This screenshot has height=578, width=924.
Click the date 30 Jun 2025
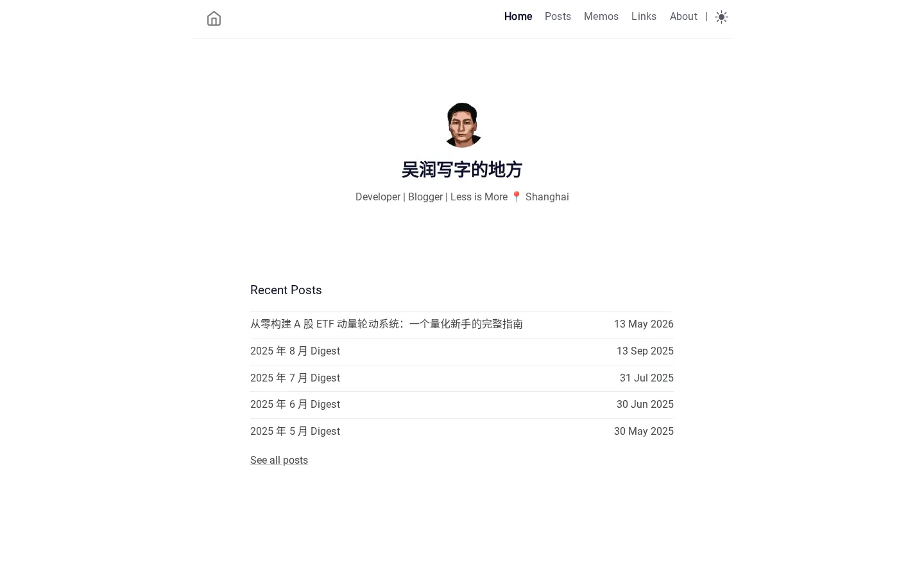point(645,405)
